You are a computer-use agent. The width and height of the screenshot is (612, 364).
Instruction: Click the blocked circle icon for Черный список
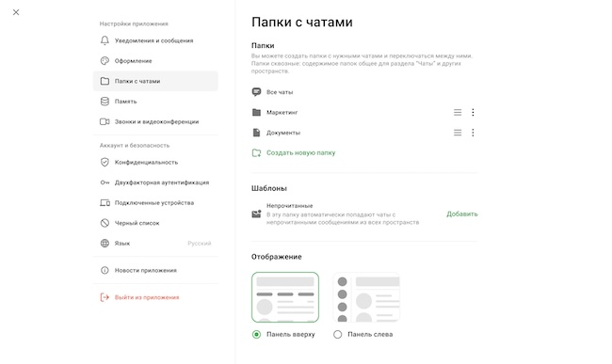point(105,223)
